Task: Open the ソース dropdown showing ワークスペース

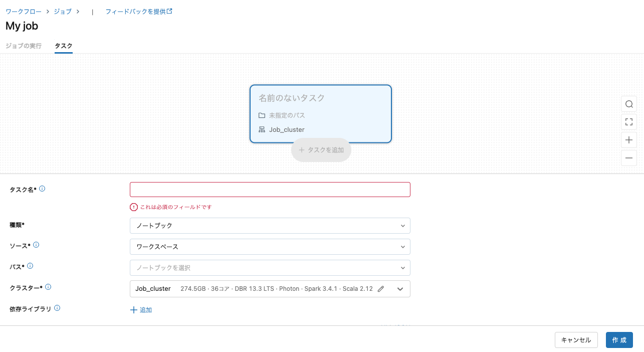Action: 270,247
